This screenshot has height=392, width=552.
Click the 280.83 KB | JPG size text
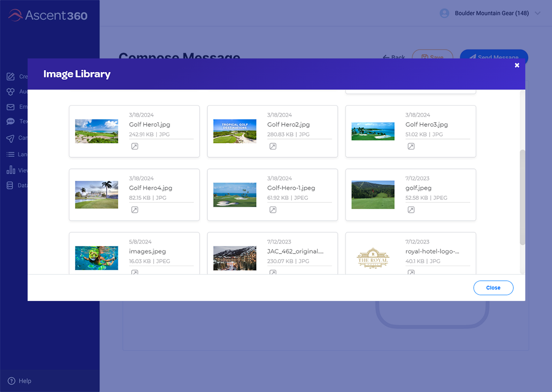(288, 134)
